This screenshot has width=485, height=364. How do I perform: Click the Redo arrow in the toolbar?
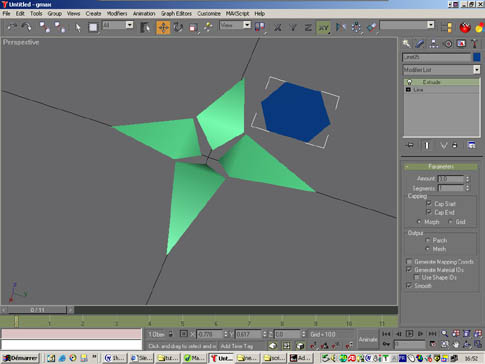[27, 27]
